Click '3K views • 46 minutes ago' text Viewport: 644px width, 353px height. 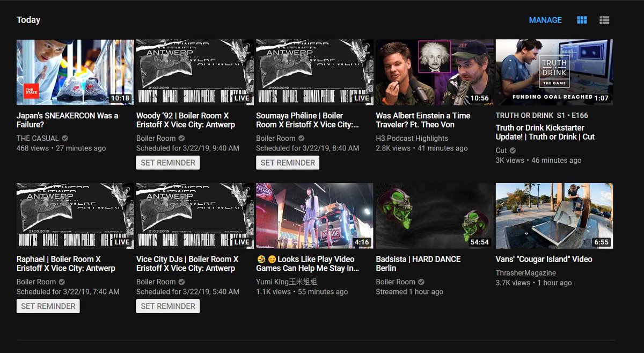[x=539, y=160]
